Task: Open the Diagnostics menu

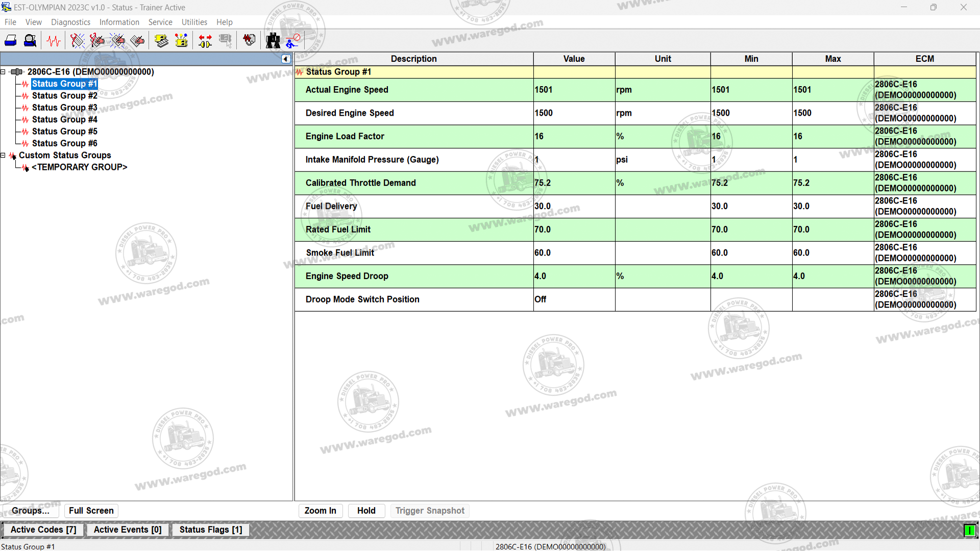Action: pos(70,22)
